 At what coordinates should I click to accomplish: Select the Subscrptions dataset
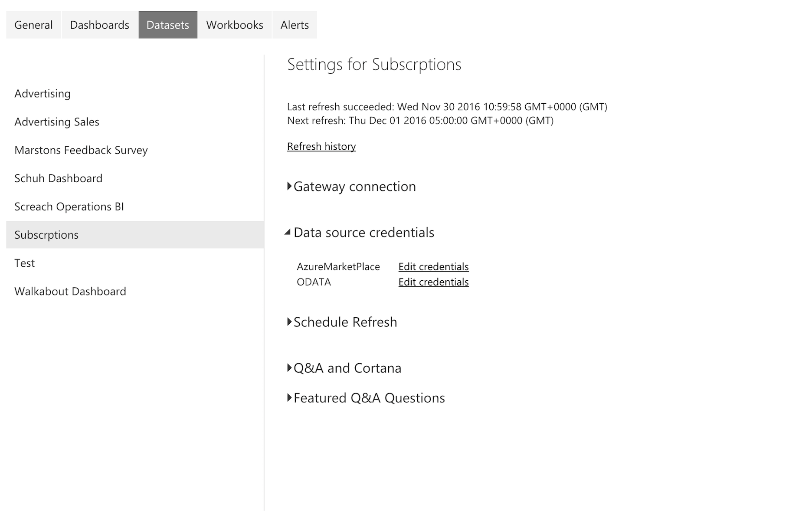click(135, 235)
